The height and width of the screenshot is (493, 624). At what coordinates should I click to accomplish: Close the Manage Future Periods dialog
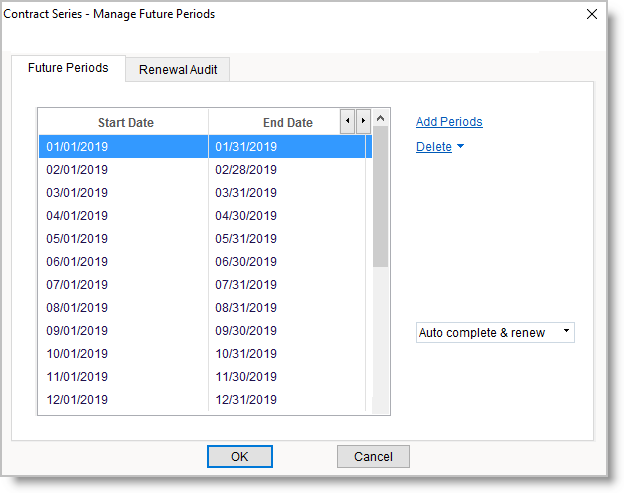click(592, 14)
